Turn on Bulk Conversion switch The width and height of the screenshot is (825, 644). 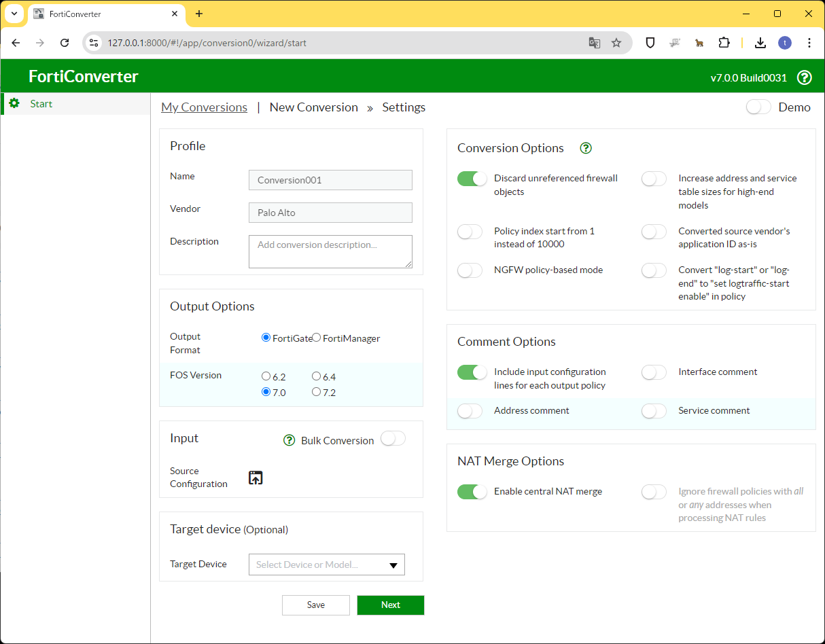(393, 439)
